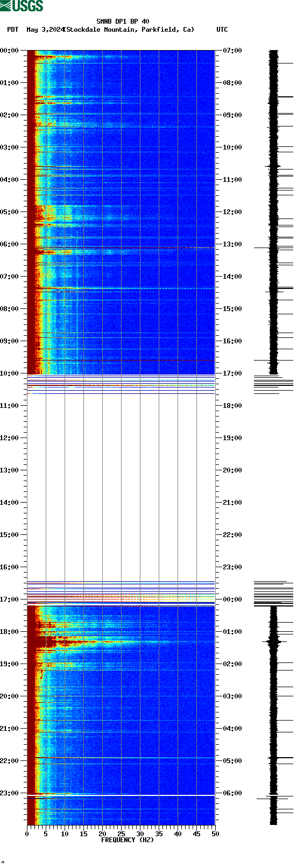Click the 03:00 UTC time label
Screen dimensions: 297x868
232,696
